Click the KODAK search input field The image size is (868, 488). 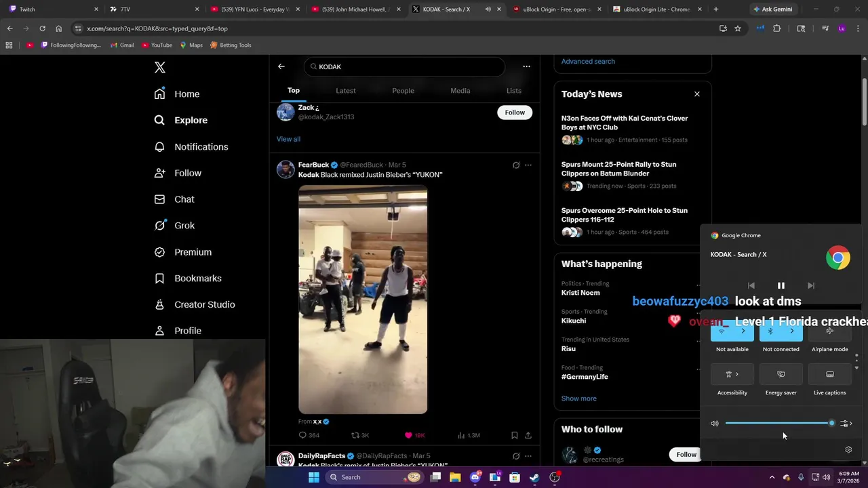pos(405,66)
